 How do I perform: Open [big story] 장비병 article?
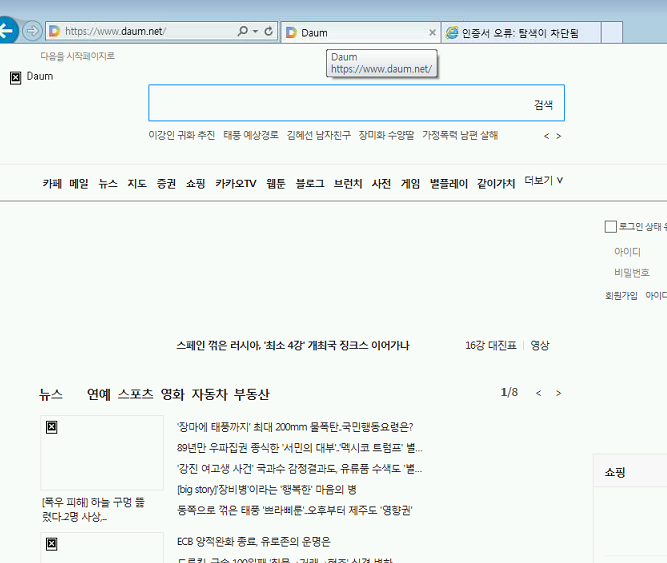(x=267, y=489)
